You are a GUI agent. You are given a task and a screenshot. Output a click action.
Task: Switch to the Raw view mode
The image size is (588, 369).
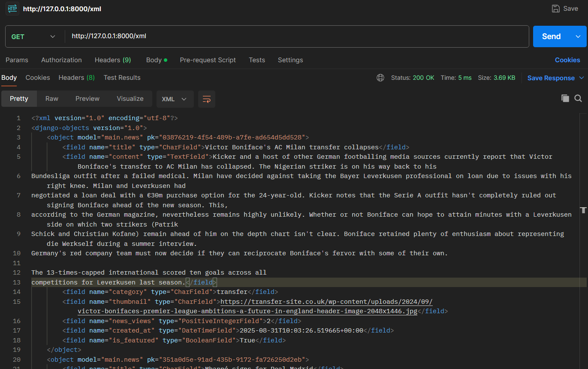pos(52,99)
